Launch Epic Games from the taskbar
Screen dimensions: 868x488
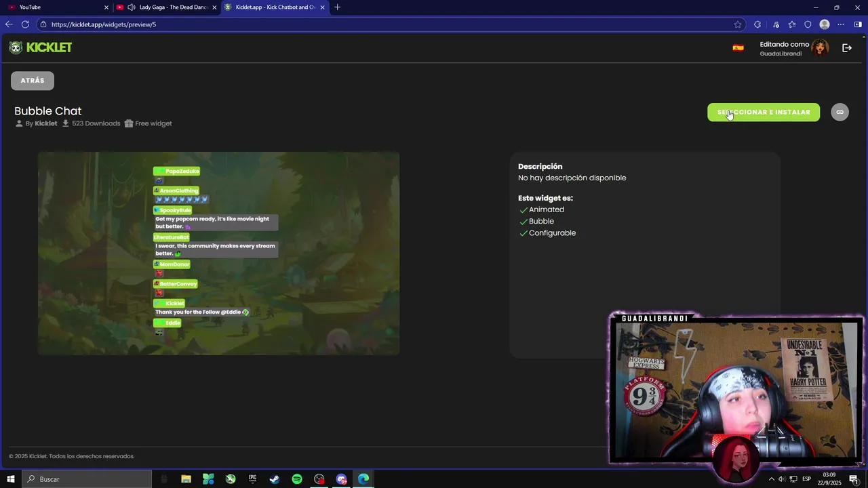253,479
